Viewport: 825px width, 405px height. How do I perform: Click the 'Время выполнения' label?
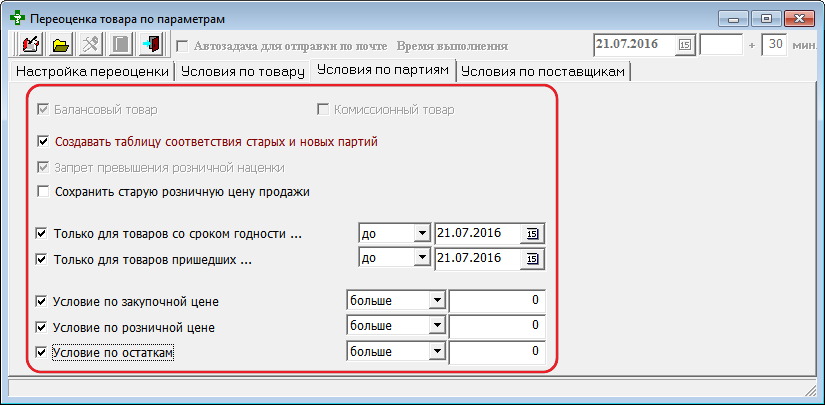pos(452,46)
